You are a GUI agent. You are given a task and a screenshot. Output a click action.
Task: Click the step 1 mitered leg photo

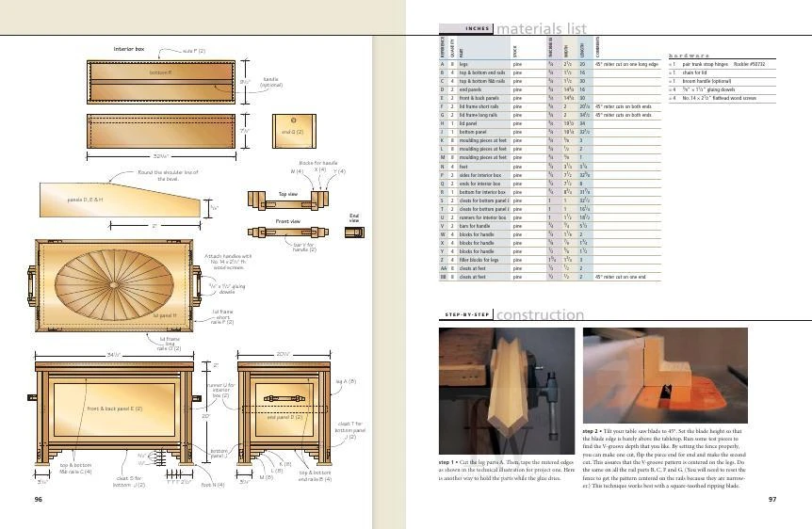click(x=507, y=391)
